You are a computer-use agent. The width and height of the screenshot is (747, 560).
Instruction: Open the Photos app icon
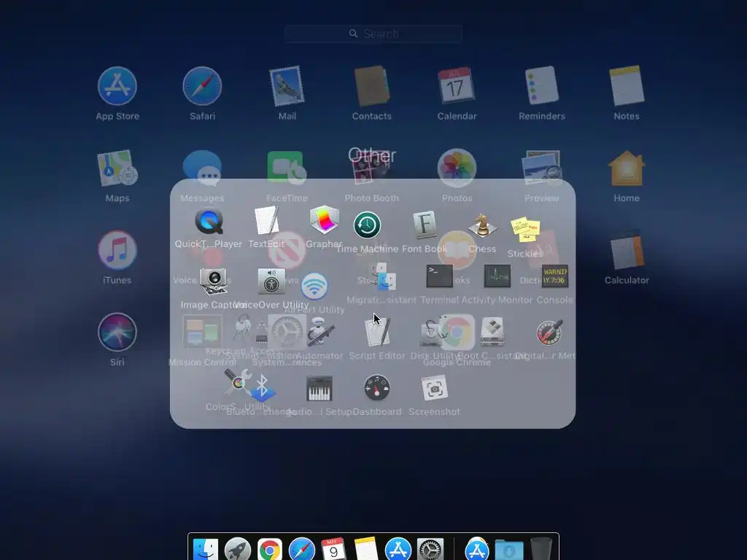pos(457,168)
